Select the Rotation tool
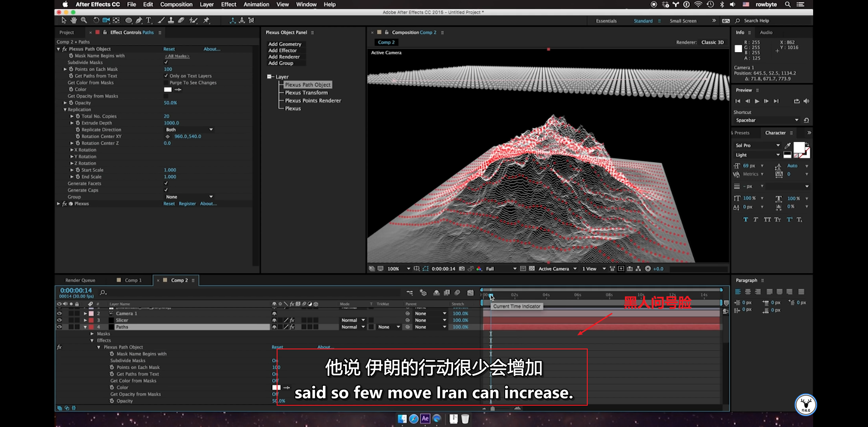Viewport: 868px width, 427px height. pyautogui.click(x=96, y=20)
